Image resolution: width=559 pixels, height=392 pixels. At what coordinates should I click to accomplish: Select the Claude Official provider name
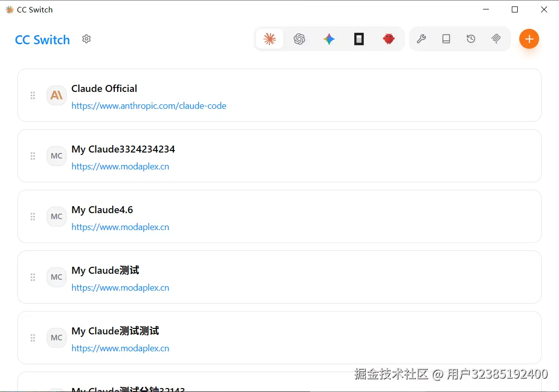[104, 88]
